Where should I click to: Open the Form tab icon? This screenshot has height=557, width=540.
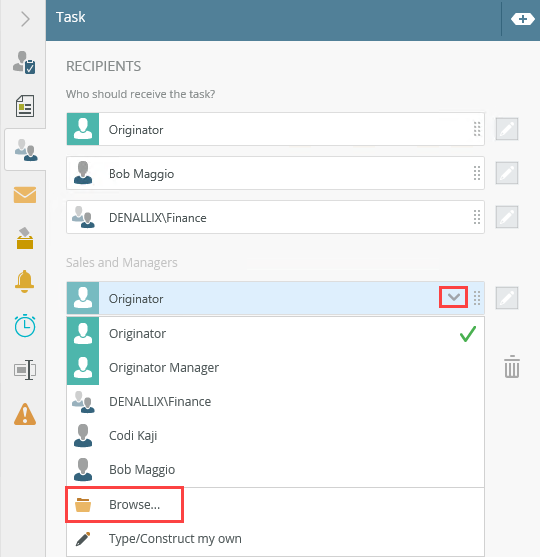tap(25, 106)
